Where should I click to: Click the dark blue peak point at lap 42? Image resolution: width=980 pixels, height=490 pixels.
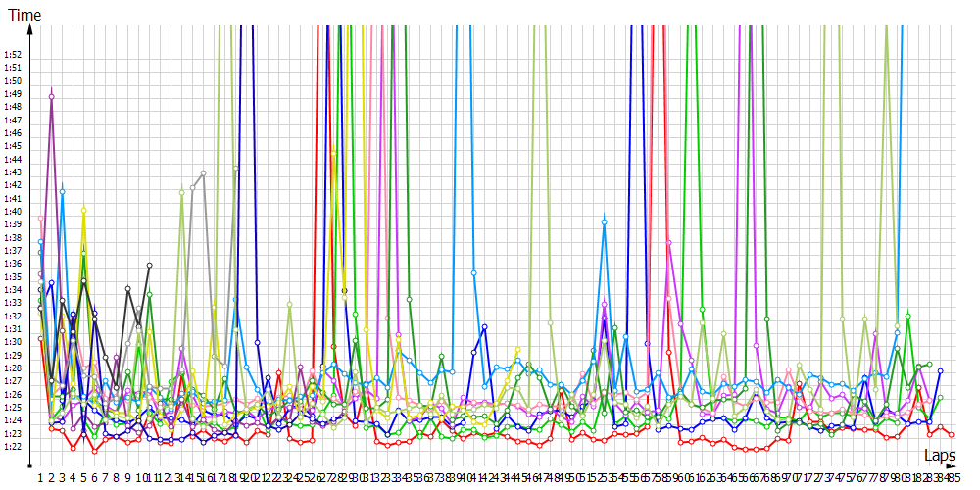point(484,326)
